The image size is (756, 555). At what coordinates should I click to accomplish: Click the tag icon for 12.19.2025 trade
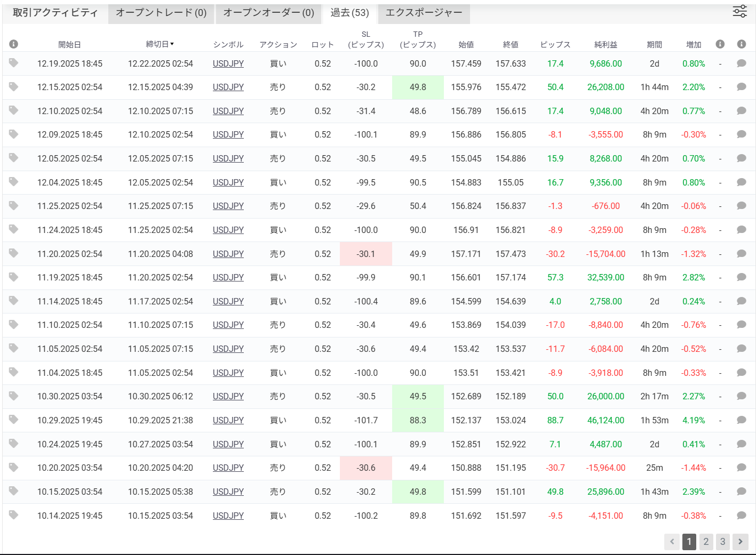click(x=14, y=63)
